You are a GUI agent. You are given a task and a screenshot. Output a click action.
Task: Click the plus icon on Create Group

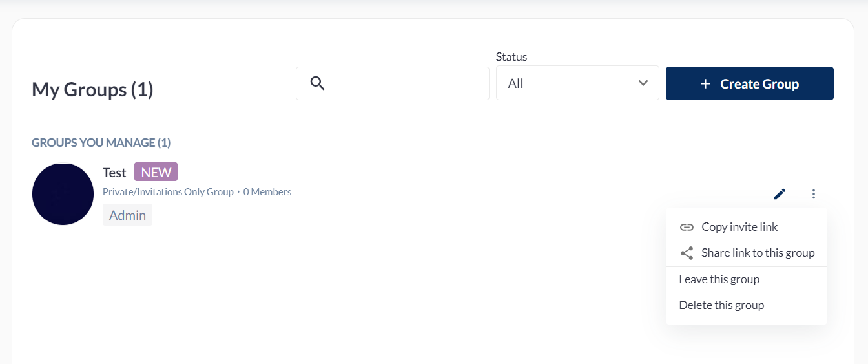[705, 84]
